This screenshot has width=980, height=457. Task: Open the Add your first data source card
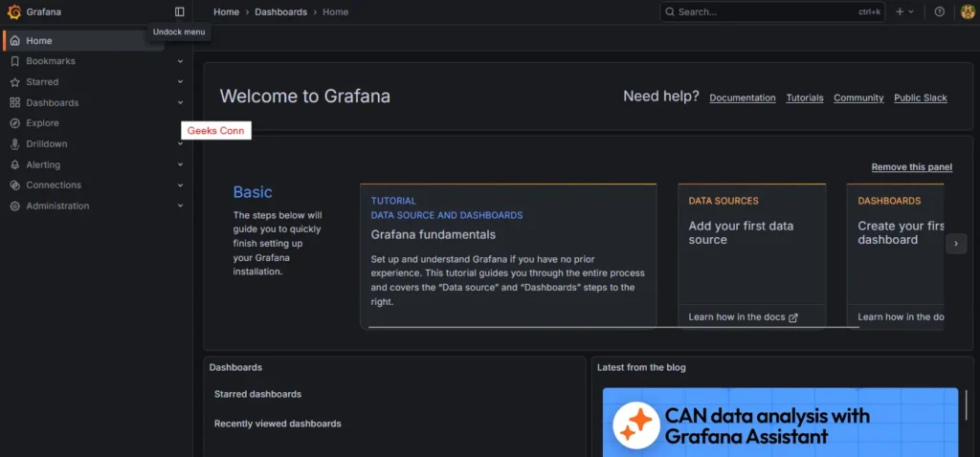pyautogui.click(x=752, y=256)
